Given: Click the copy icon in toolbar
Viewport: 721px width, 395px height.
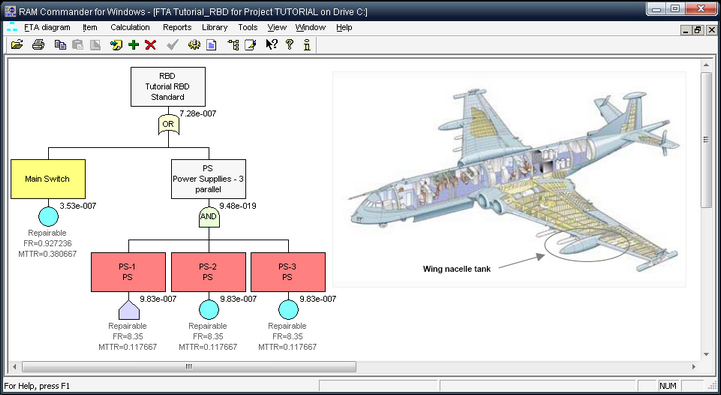Looking at the screenshot, I should coord(60,45).
